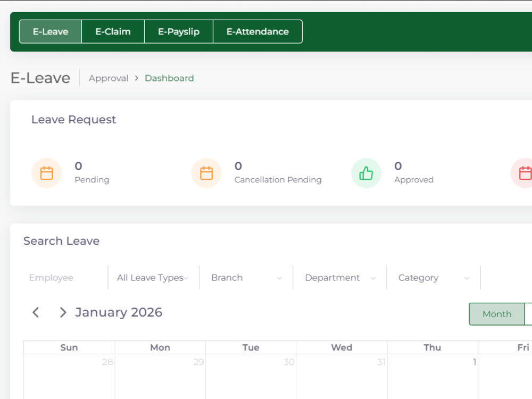The image size is (532, 399).
Task: Click the Wed column header
Action: (342, 347)
